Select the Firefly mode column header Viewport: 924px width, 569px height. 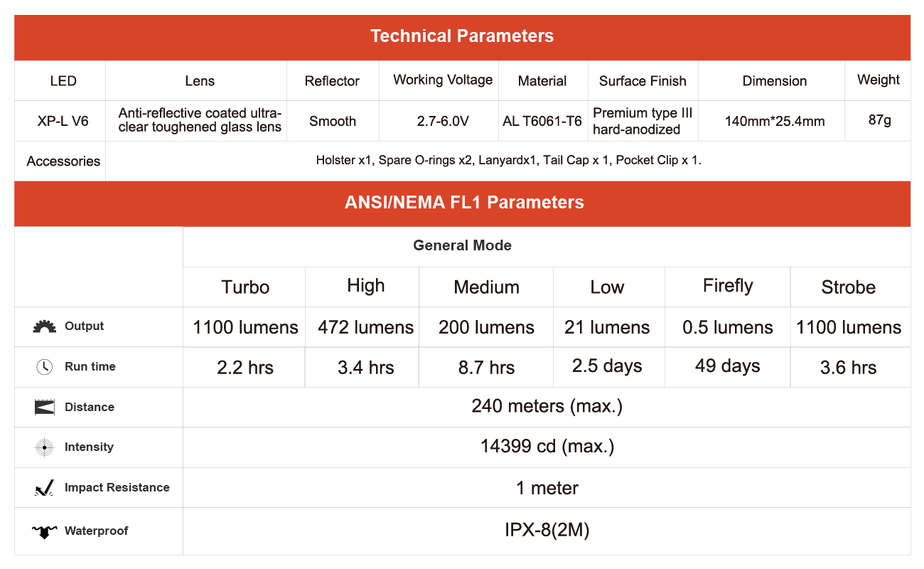click(x=727, y=286)
